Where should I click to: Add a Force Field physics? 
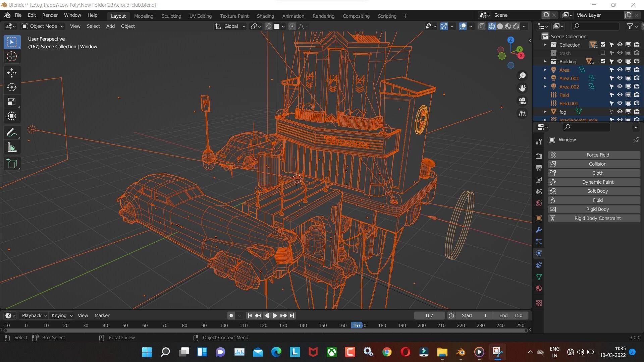click(x=594, y=155)
